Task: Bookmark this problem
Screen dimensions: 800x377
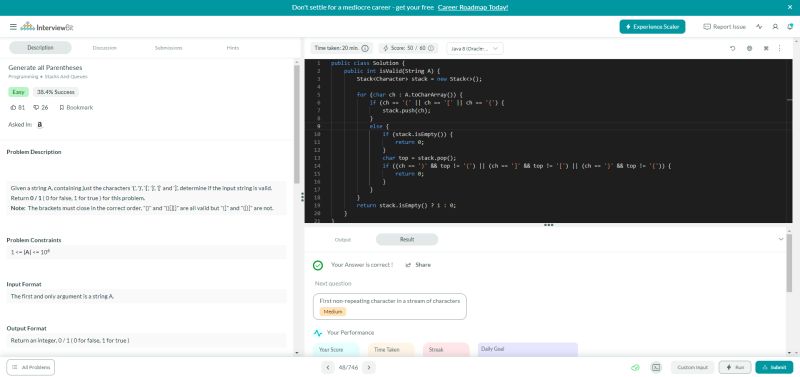Action: [x=76, y=108]
